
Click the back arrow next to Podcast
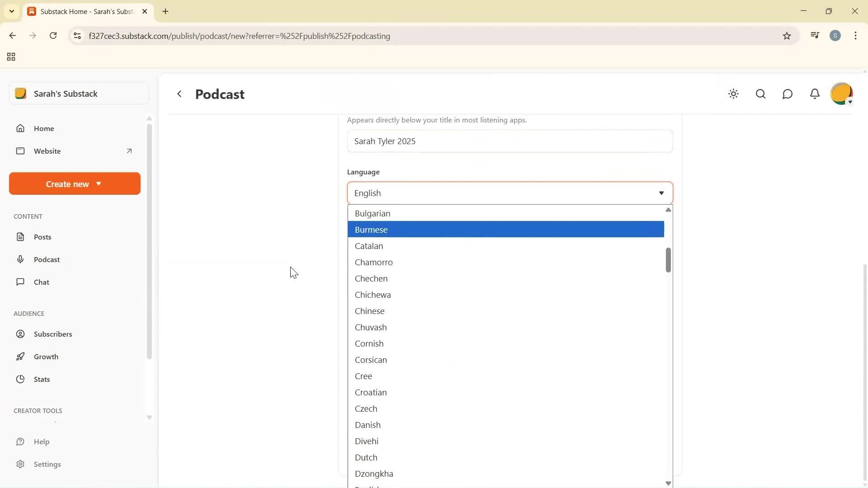[179, 94]
